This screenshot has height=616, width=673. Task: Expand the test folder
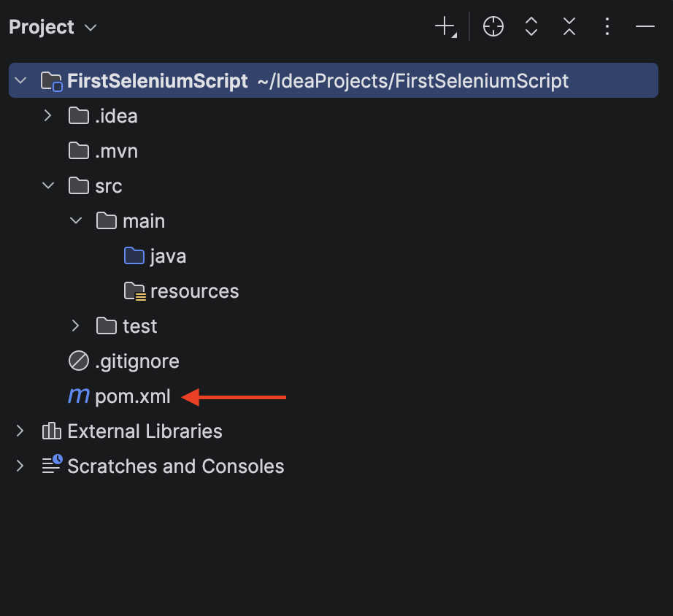pos(74,326)
